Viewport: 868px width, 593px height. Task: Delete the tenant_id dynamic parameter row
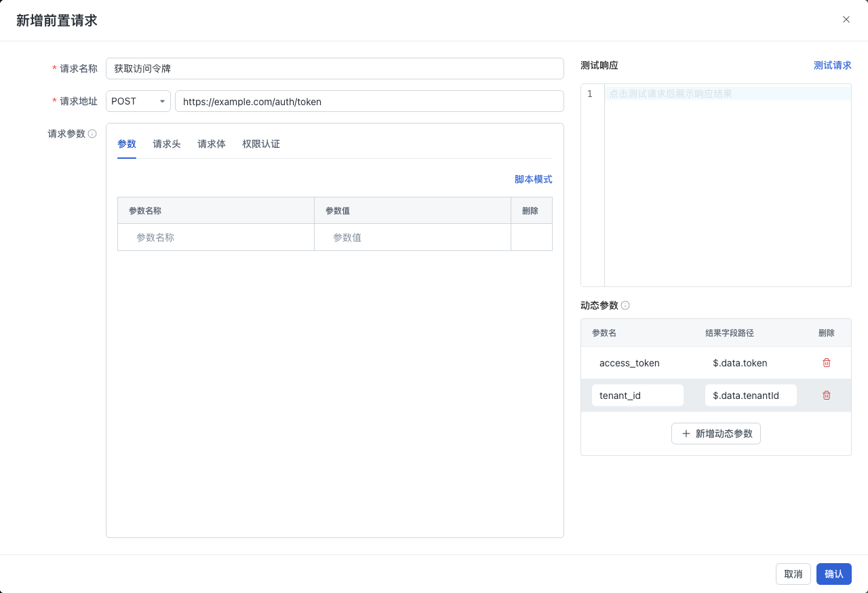(x=826, y=396)
